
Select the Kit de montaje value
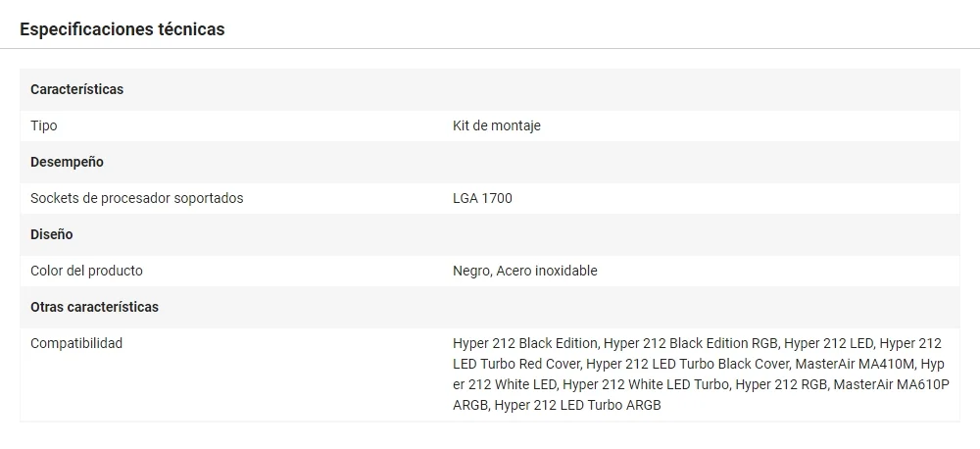click(x=497, y=125)
